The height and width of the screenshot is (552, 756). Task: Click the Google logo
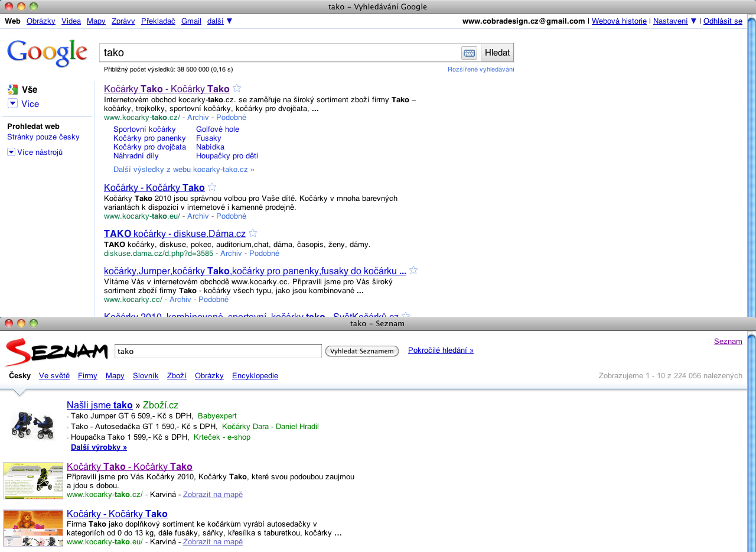(x=47, y=53)
